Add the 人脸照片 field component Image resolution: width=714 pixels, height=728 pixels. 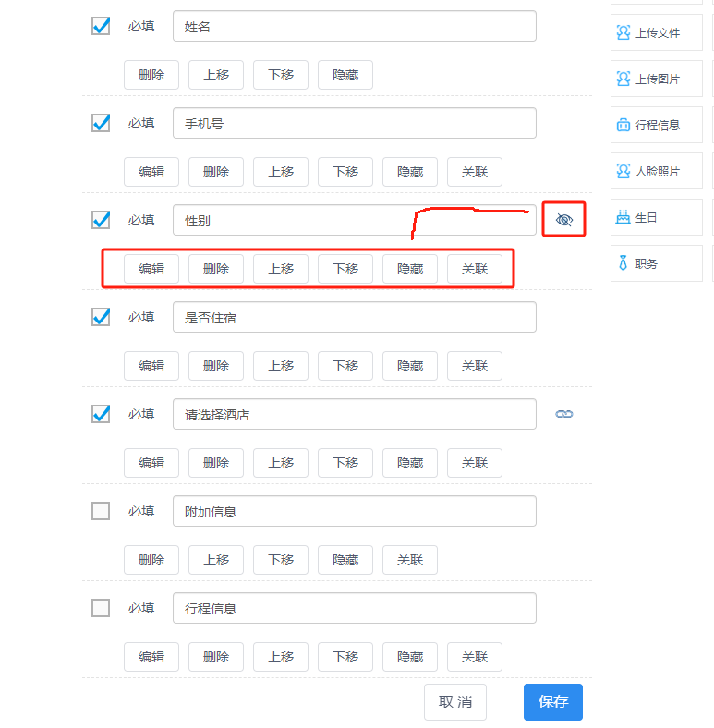click(657, 171)
